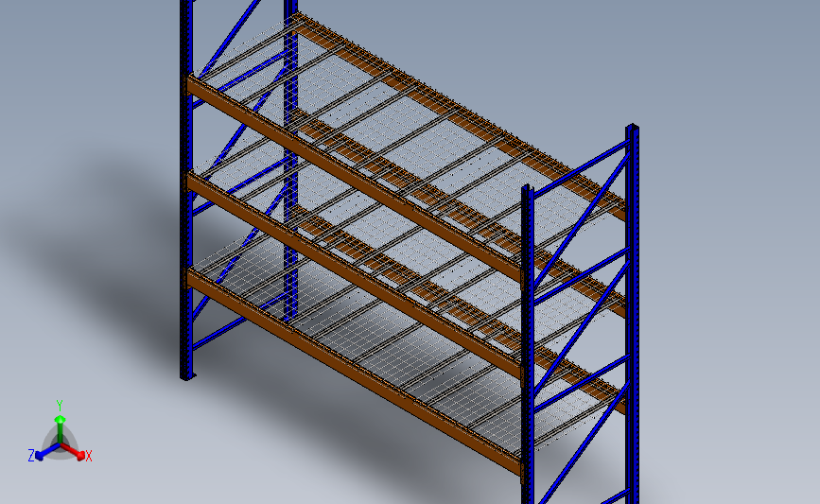Select the front right blue upright post
820x504 pixels.
(527, 344)
